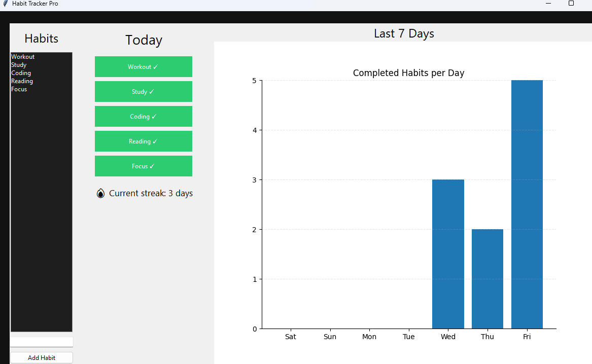Toggle the Focus ✓ button under Today

coord(144,166)
